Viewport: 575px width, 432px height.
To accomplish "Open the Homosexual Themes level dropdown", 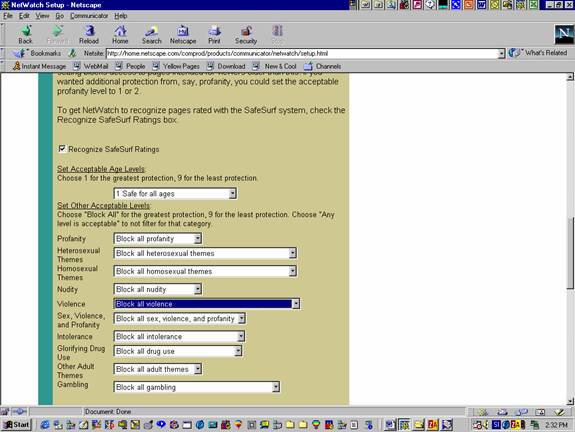I will point(205,271).
